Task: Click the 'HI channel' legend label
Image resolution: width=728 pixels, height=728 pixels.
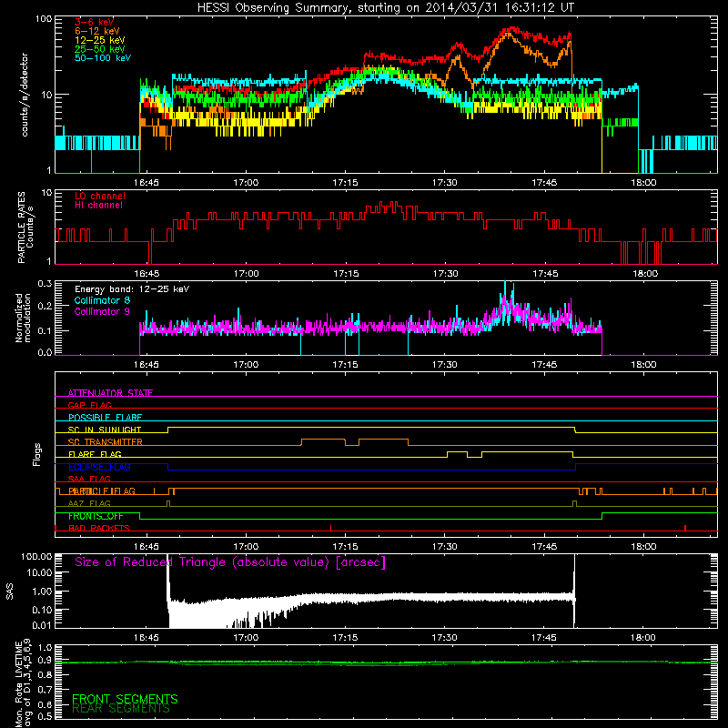Action: [99, 206]
